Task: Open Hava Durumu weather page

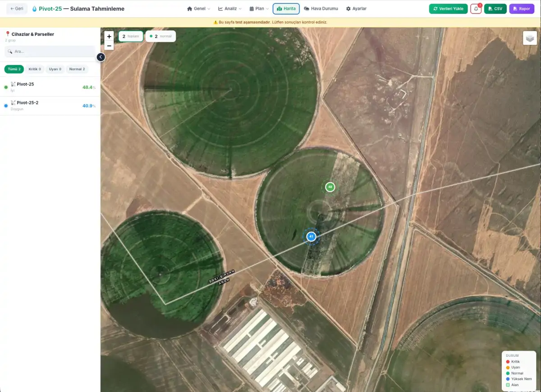Action: tap(321, 9)
